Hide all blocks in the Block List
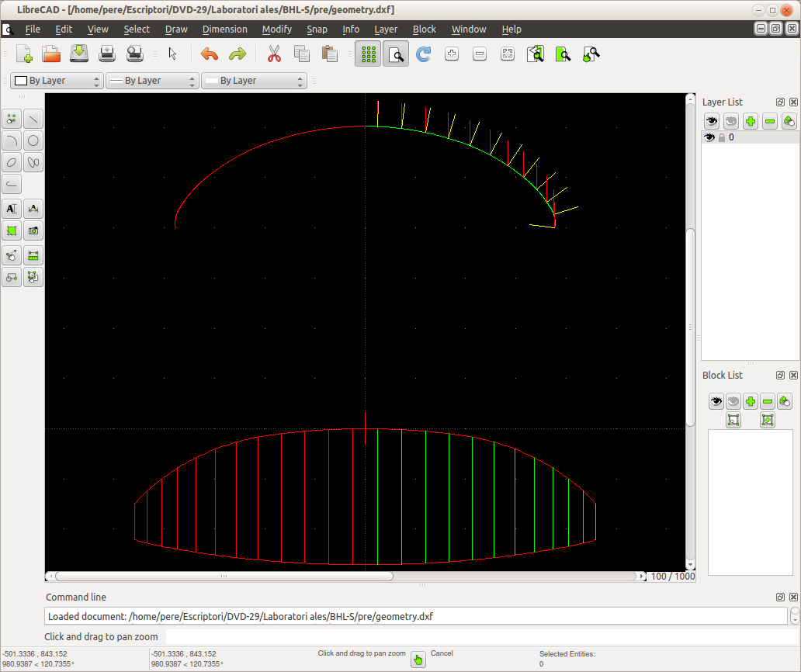 coord(733,401)
